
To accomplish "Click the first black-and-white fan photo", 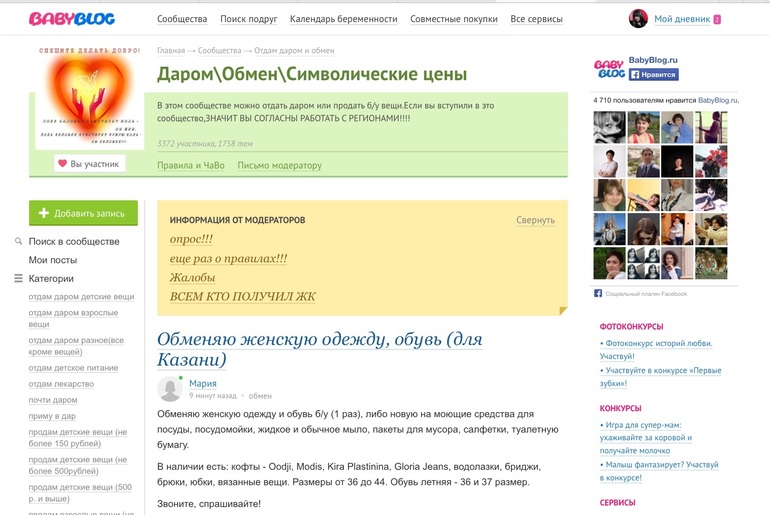I will [x=609, y=127].
